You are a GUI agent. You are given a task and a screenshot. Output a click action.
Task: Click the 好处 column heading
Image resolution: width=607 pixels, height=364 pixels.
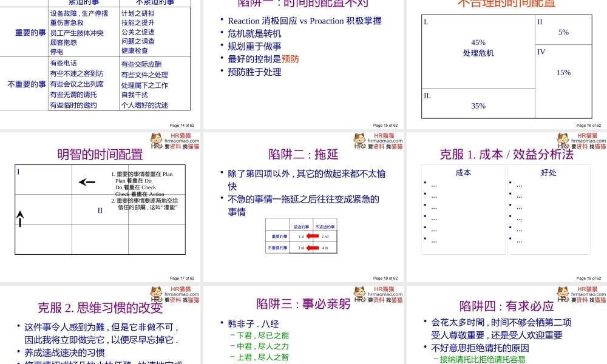[x=549, y=173]
